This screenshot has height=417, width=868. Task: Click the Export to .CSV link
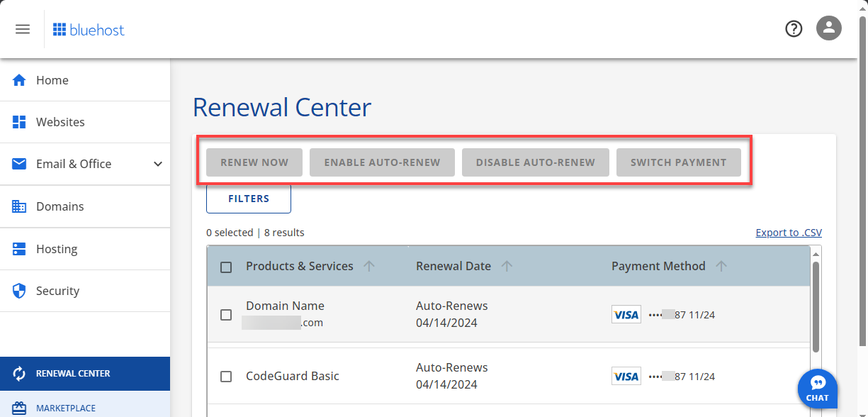[x=789, y=232]
